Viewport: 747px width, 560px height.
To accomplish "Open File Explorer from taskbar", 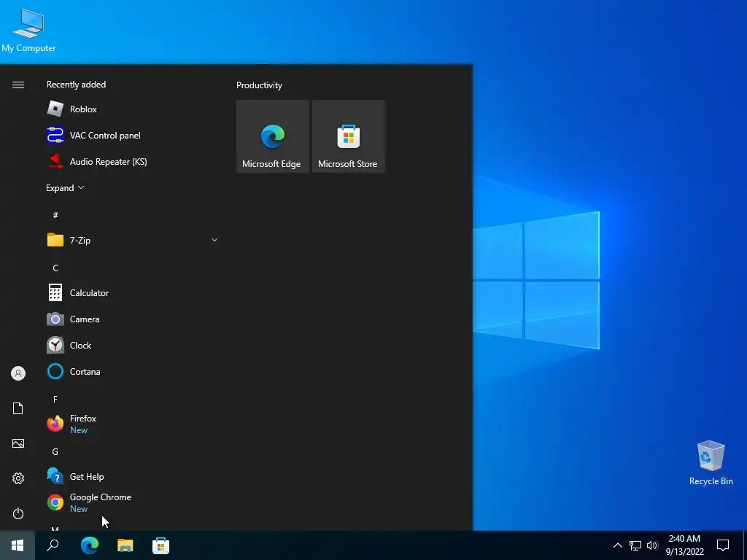I will tap(125, 545).
